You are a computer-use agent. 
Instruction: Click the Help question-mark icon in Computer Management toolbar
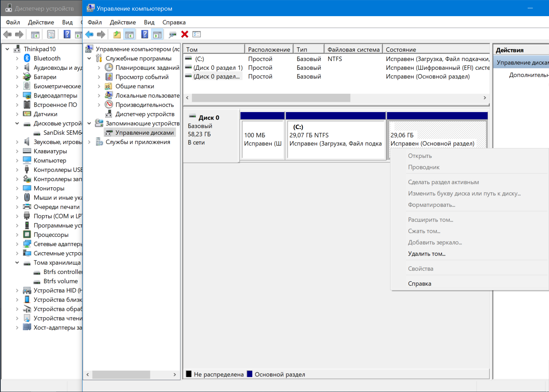pyautogui.click(x=145, y=34)
